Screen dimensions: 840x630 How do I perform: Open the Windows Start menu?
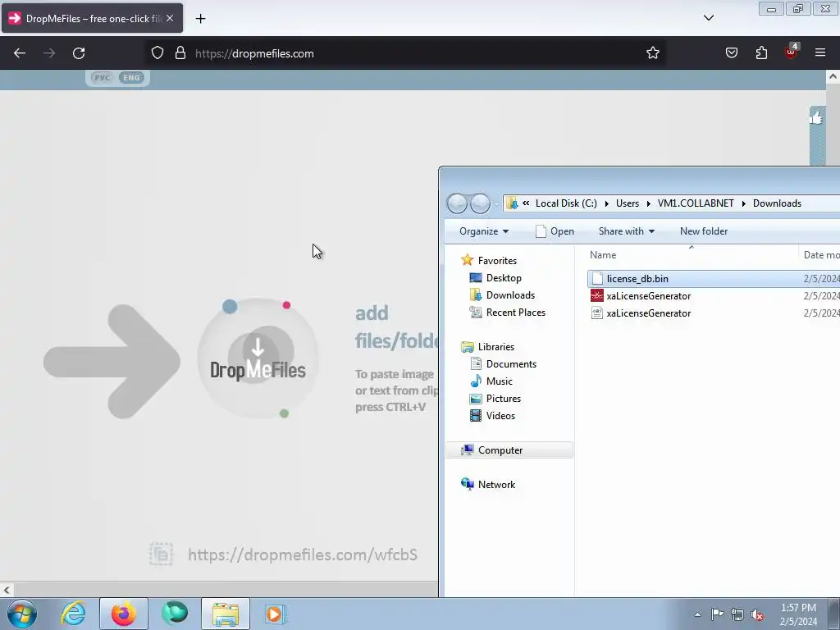22,614
